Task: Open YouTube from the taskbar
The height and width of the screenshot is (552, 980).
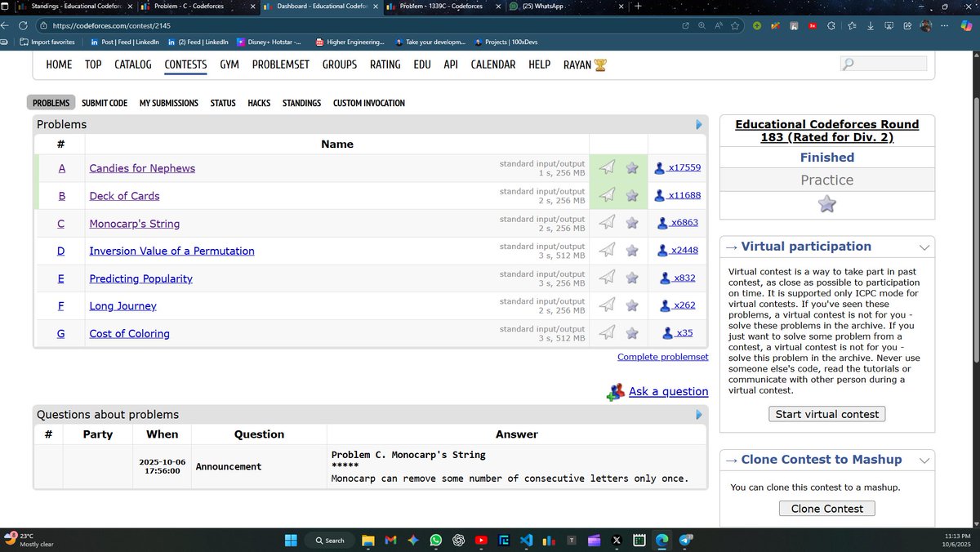Action: pos(481,540)
